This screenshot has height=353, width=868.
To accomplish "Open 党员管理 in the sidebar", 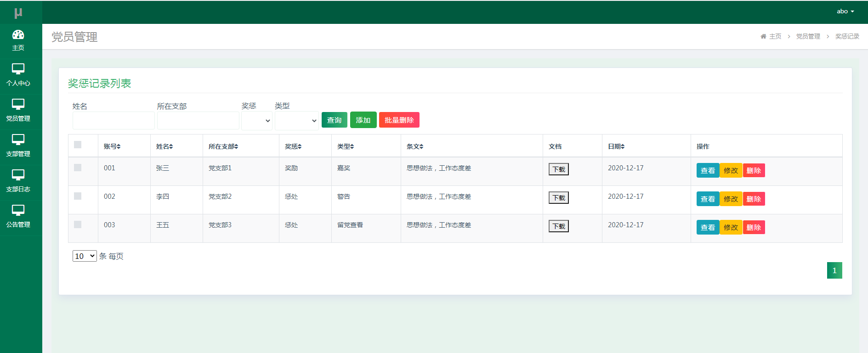I will (18, 111).
